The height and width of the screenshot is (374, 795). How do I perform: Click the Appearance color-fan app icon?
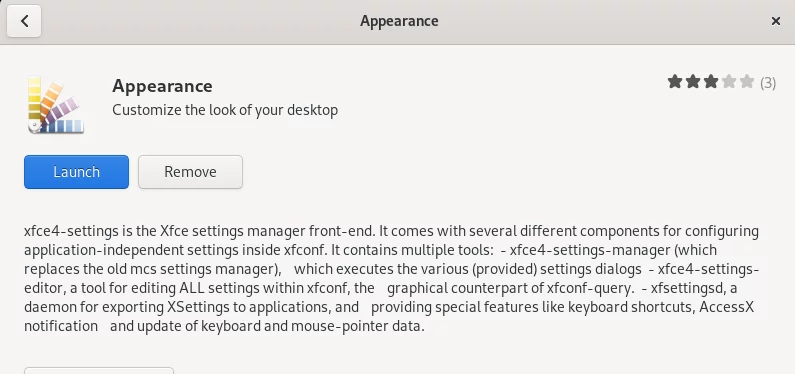click(x=56, y=104)
